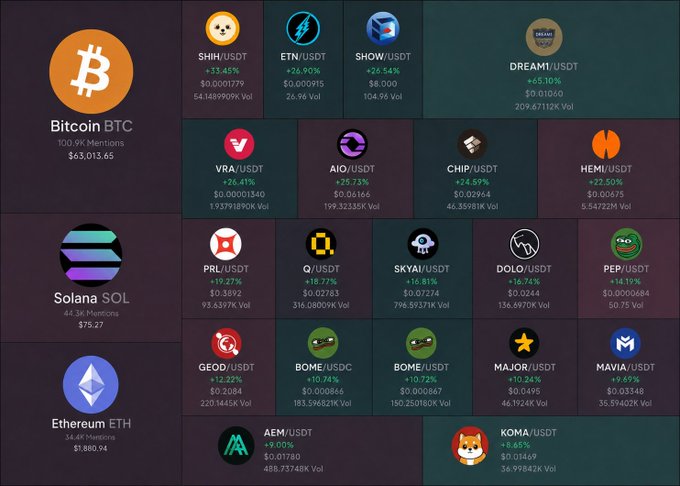Viewport: 680px width, 486px height.
Task: Click the +65.10% change on DREAM1
Action: 544,81
